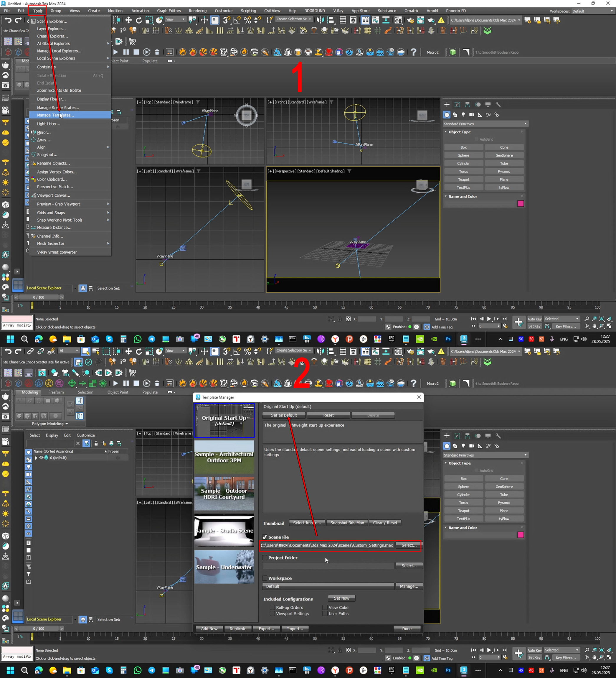Click the green checkerboard toolbar icon
This screenshot has height=678, width=616.
[x=93, y=383]
